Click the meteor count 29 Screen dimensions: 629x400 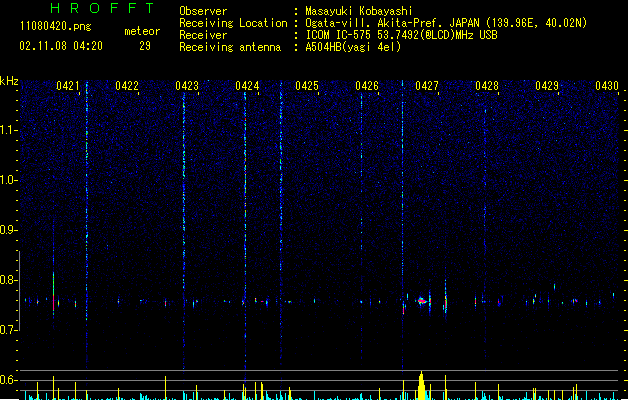point(145,46)
